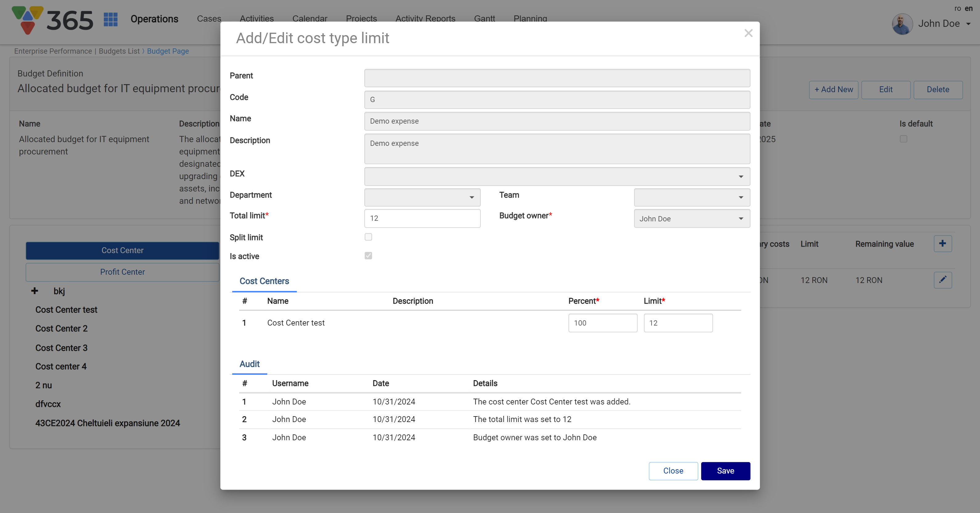Screen dimensions: 980x513
Task: Toggle the Split limit checkbox
Action: (368, 237)
